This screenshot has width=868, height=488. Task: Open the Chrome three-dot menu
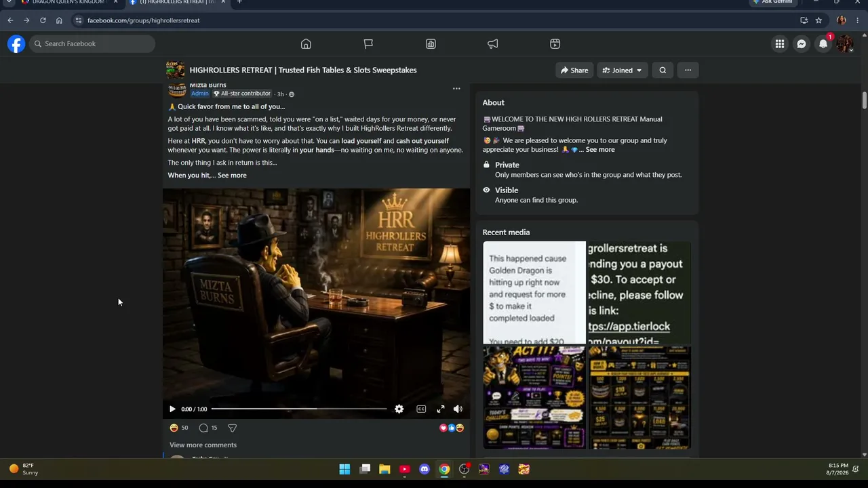[x=857, y=20]
